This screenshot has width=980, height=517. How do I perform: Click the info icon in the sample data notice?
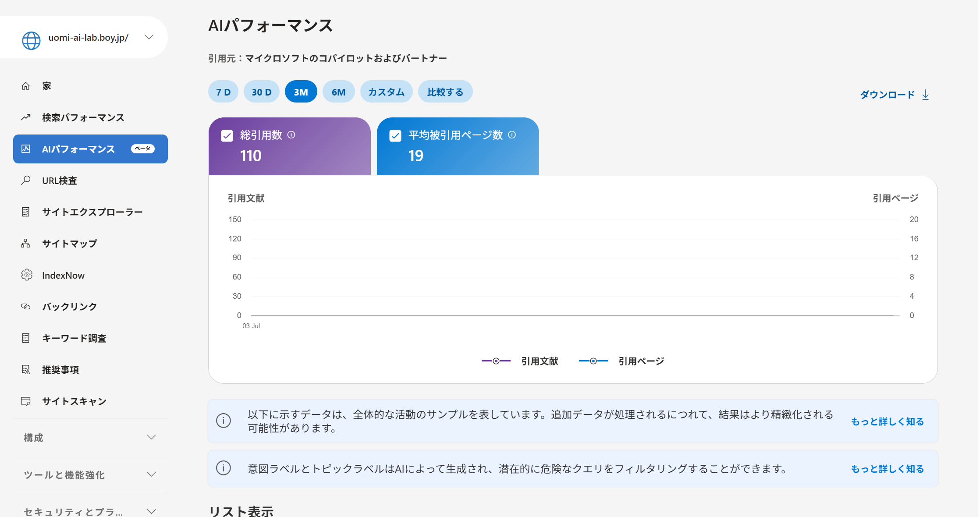[224, 421]
